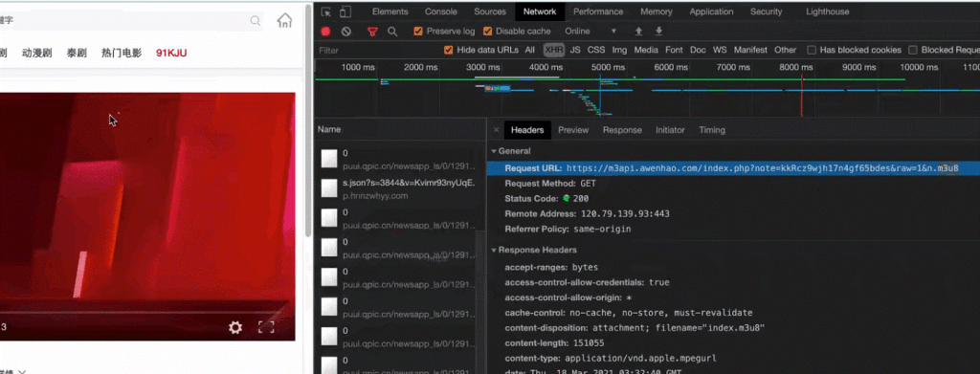
Task: Filter requests by CSS
Action: pyautogui.click(x=596, y=50)
